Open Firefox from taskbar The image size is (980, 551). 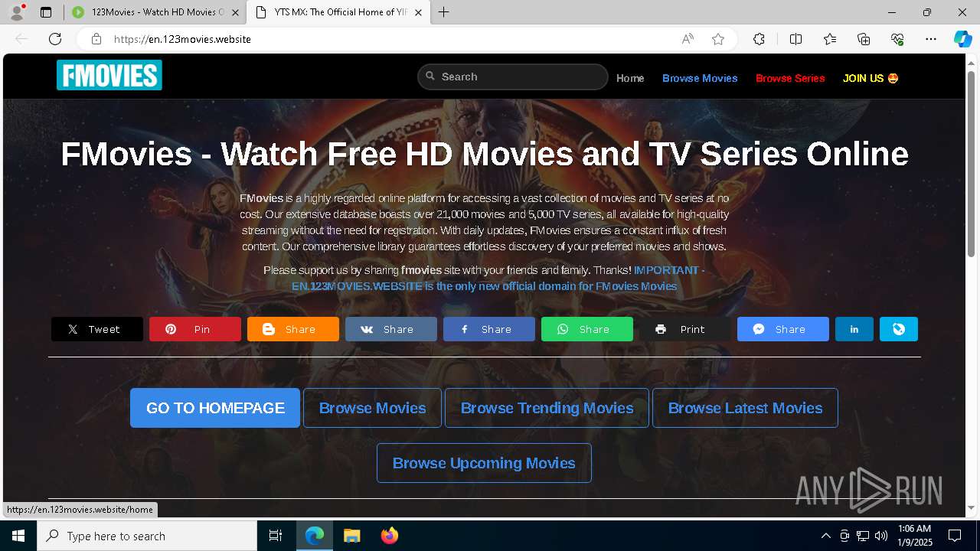point(389,536)
